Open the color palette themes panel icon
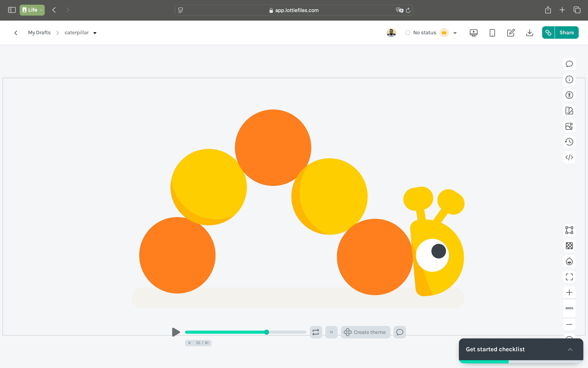Screen dimensions: 588x368 click(569, 111)
